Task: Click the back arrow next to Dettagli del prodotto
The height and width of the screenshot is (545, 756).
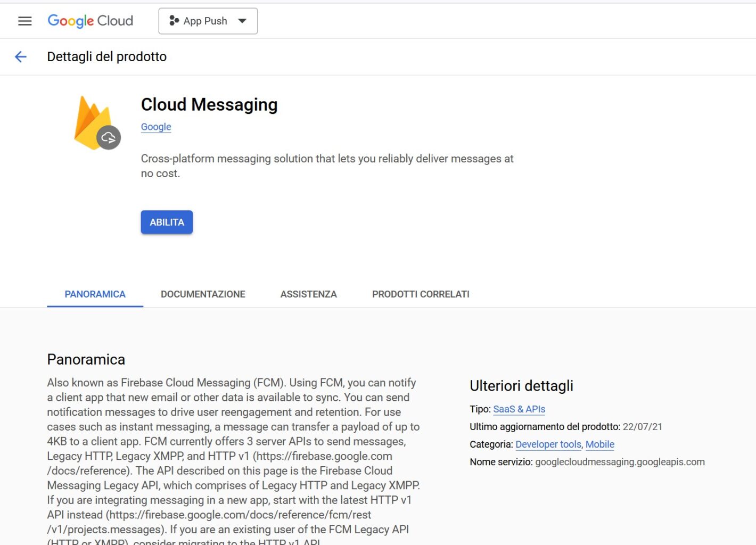Action: click(20, 56)
